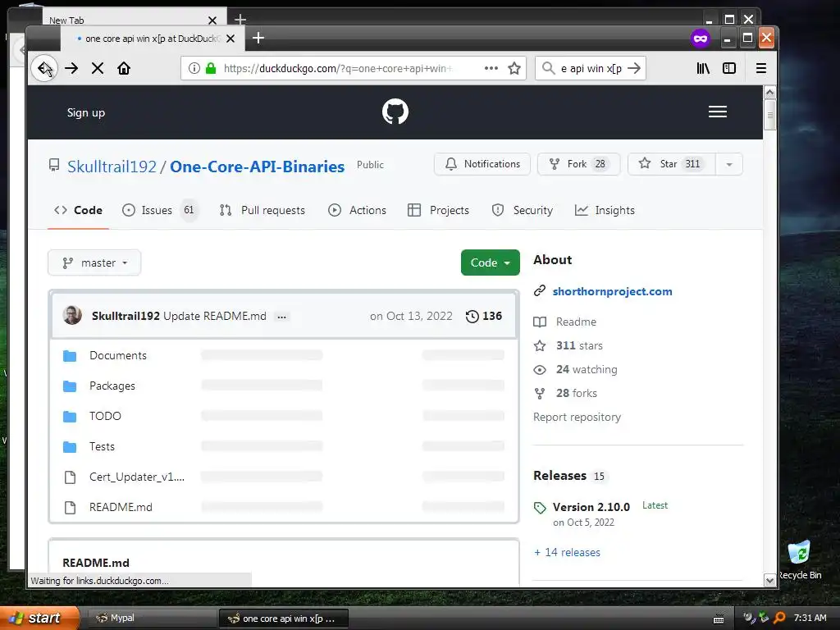
Task: Click Report repository link
Action: (x=577, y=417)
